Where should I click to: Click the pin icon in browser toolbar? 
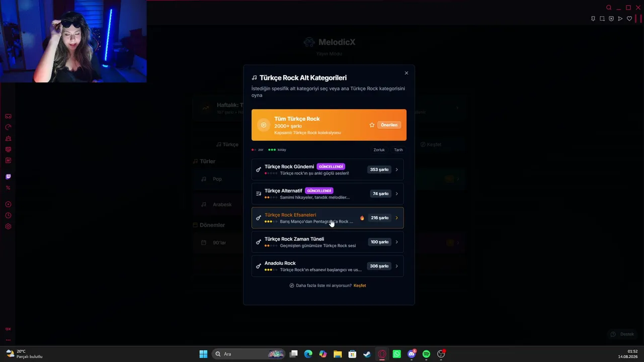tap(593, 19)
